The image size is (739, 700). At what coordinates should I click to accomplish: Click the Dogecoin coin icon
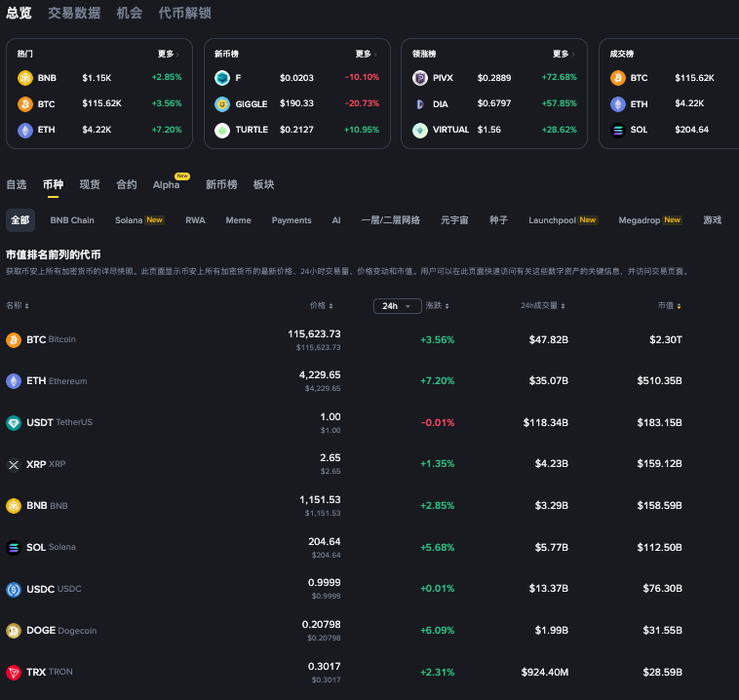14,631
